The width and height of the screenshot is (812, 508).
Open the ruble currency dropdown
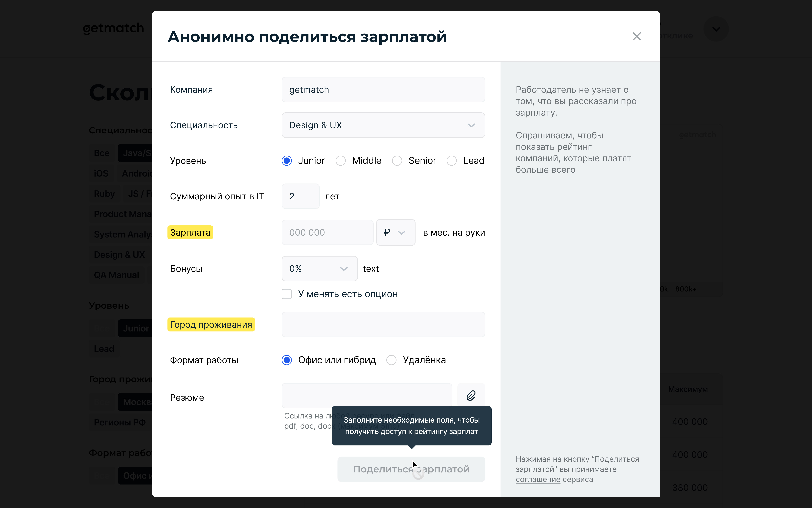[396, 233]
